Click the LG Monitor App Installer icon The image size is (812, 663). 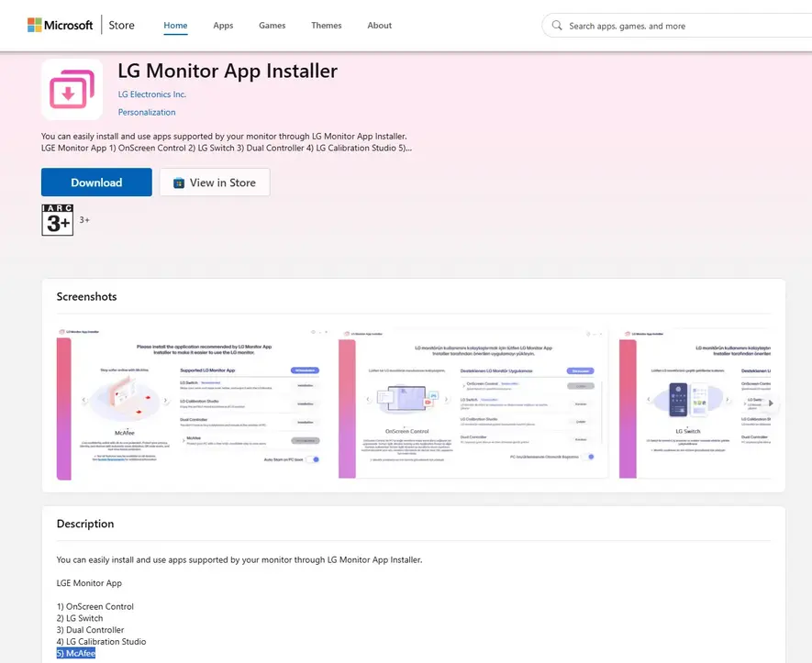[x=72, y=89]
